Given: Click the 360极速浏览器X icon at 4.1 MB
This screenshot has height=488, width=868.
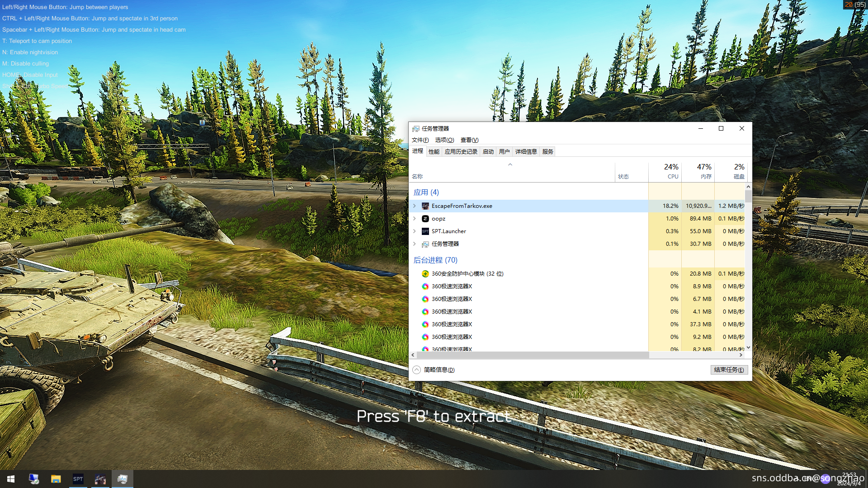Looking at the screenshot, I should (425, 312).
